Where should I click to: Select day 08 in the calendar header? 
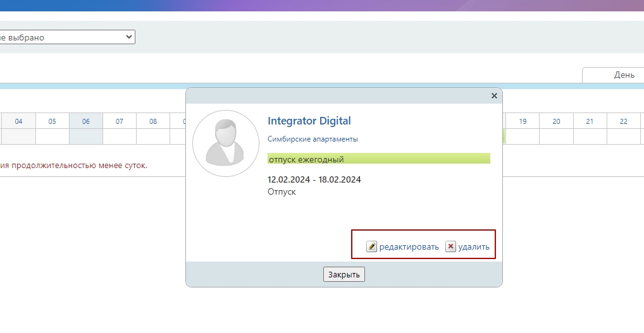(152, 121)
